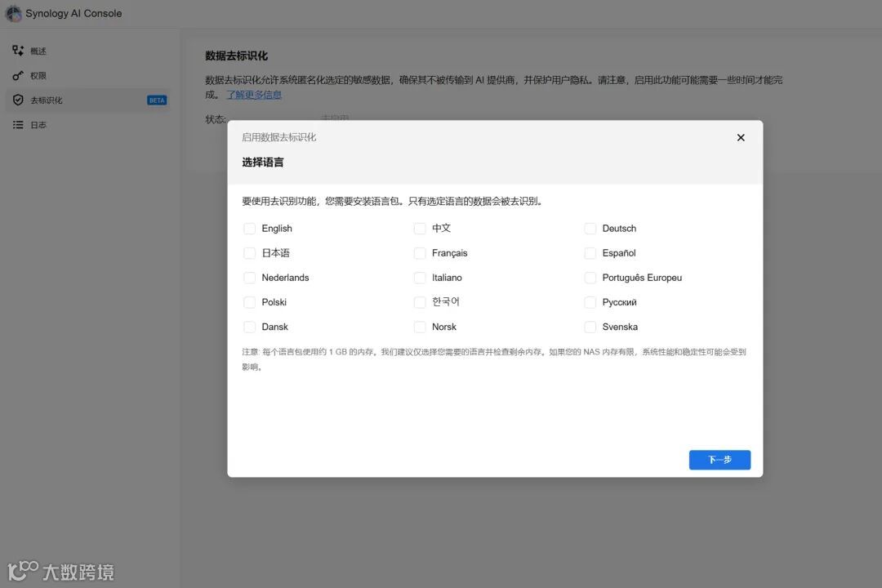Enable the English language checkbox
This screenshot has height=588, width=882.
click(x=249, y=229)
